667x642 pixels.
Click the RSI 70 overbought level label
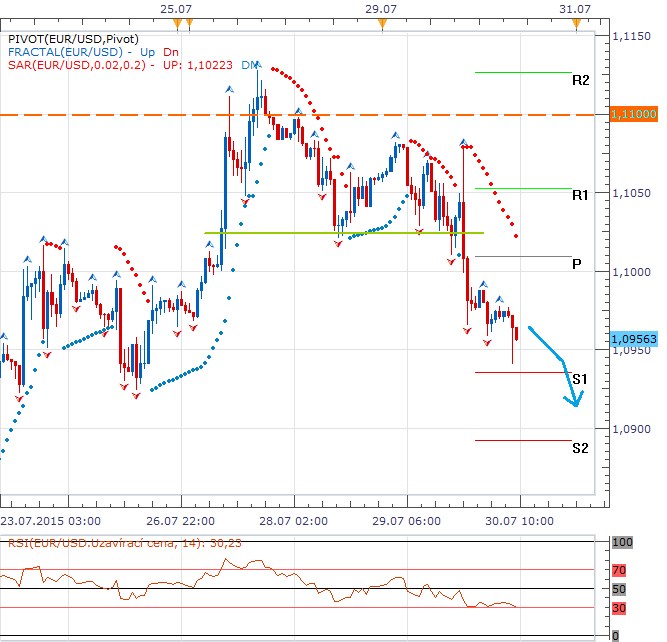tap(619, 570)
